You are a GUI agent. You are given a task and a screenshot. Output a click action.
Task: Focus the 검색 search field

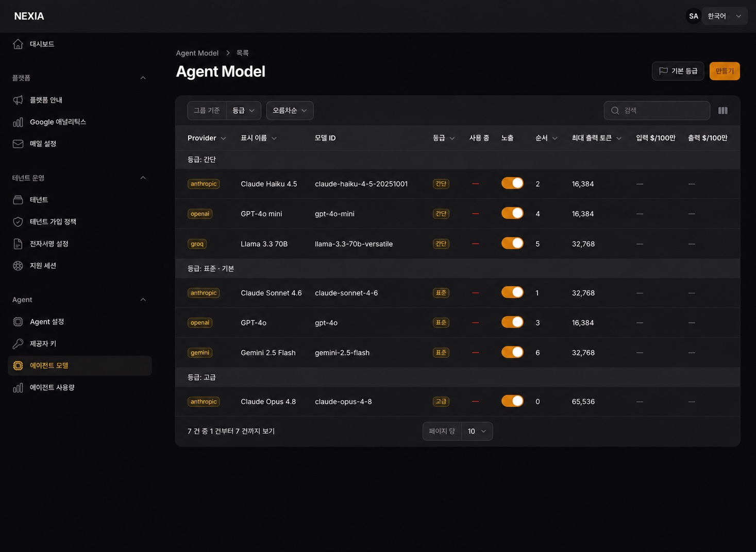tap(657, 111)
